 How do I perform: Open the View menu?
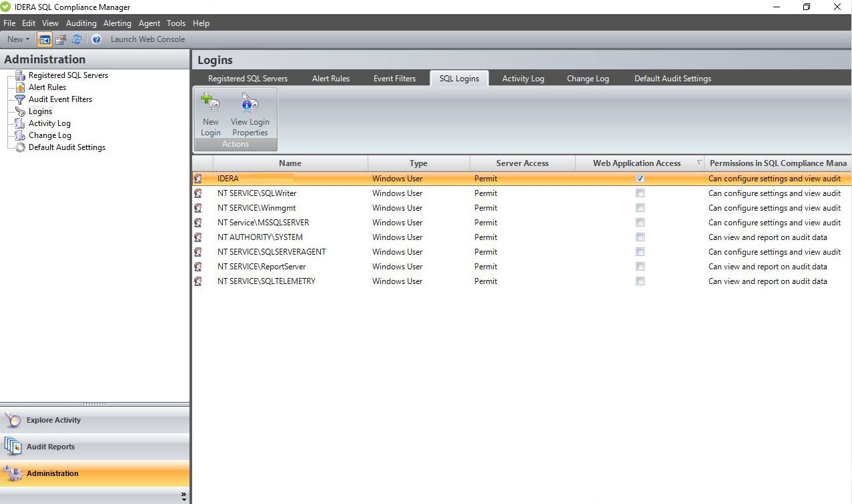click(51, 23)
